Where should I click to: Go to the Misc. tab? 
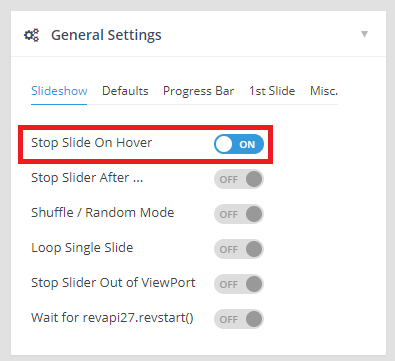(x=324, y=91)
